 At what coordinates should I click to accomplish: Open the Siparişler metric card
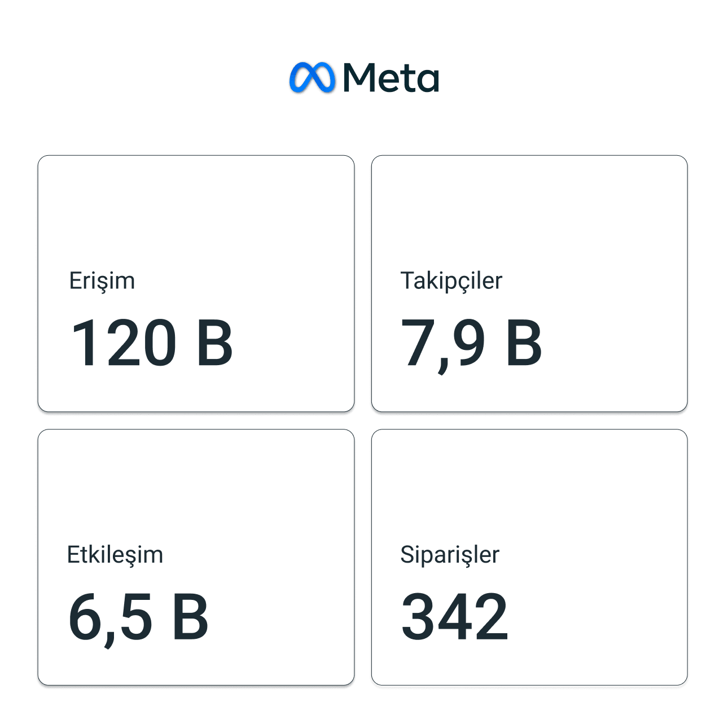click(x=529, y=557)
